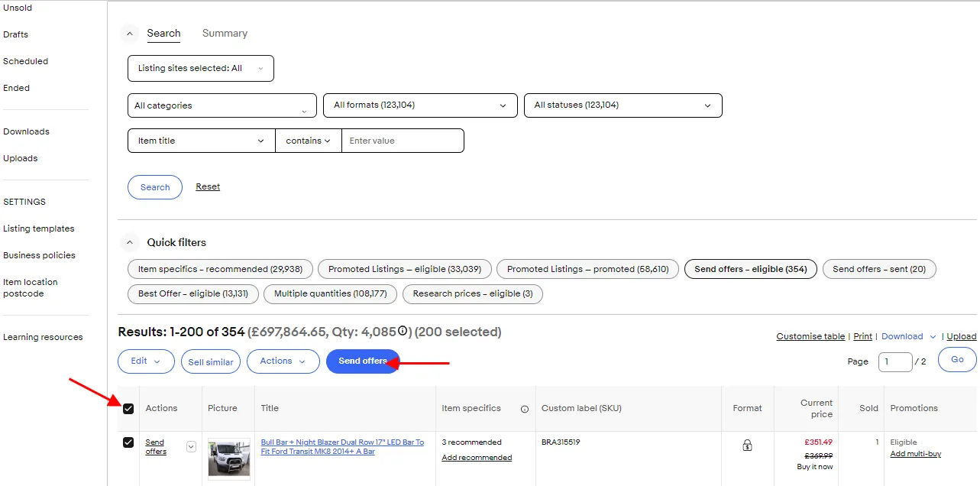Click the Go page button
This screenshot has height=486, width=980.
point(957,359)
